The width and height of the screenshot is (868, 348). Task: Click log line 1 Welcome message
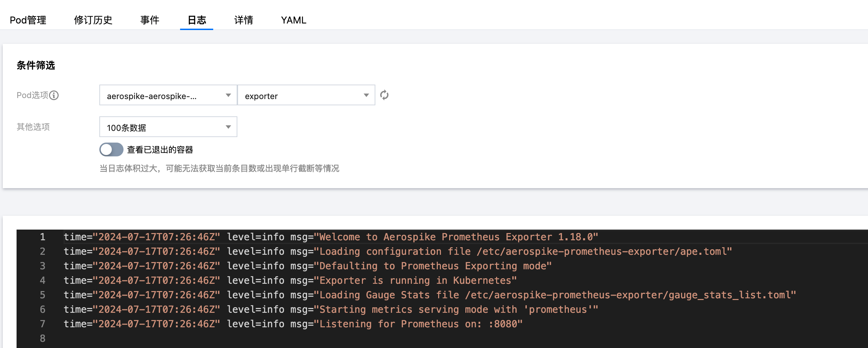click(x=331, y=237)
